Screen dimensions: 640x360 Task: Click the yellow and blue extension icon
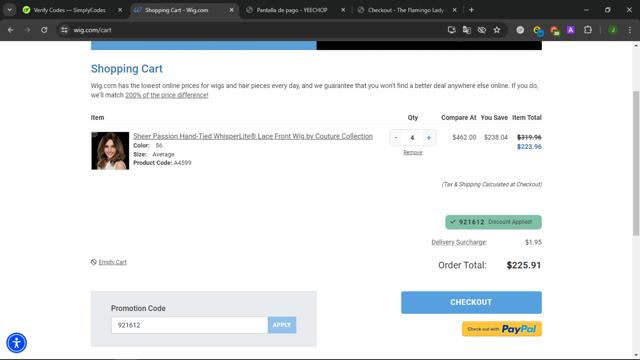tap(538, 30)
